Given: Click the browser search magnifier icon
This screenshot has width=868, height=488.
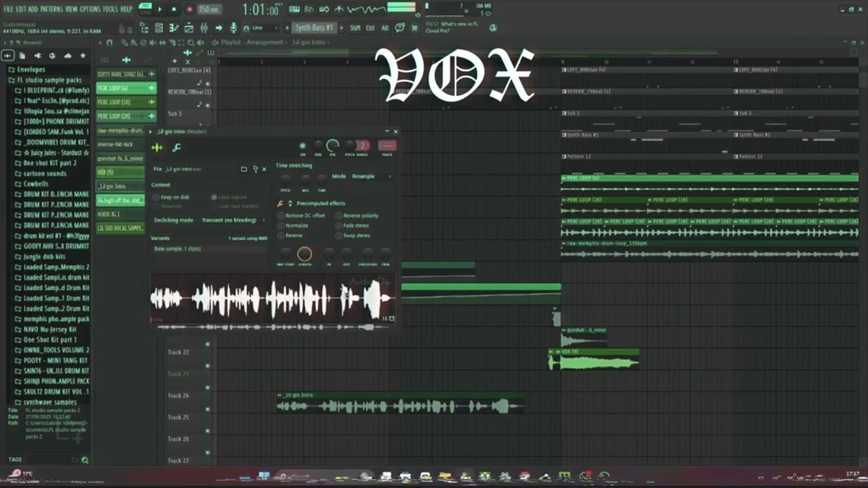Looking at the screenshot, I should point(85,460).
